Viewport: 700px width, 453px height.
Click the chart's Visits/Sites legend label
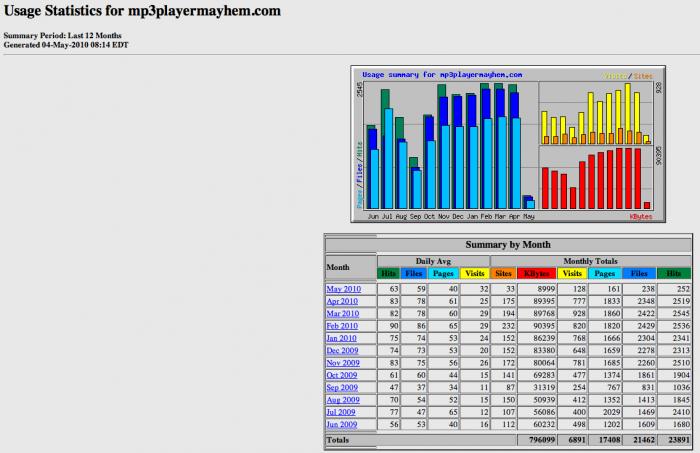628,76
